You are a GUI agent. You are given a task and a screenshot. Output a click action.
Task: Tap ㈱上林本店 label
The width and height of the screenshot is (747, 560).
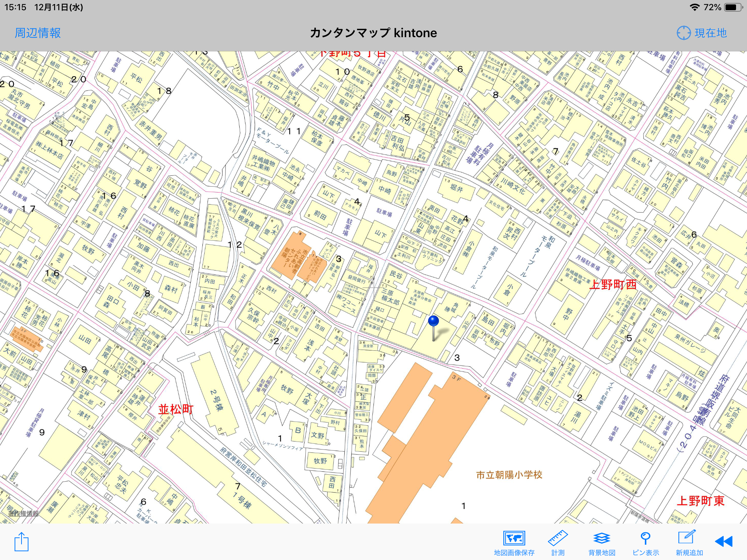coord(50,150)
